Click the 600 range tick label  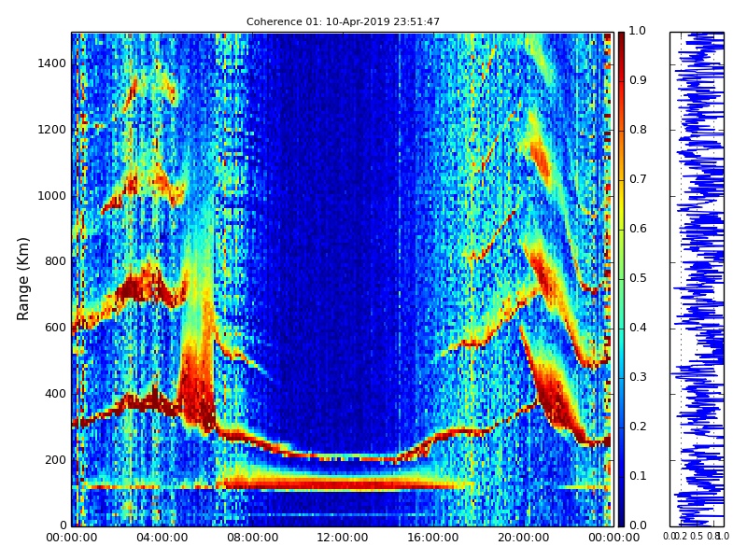(55, 328)
